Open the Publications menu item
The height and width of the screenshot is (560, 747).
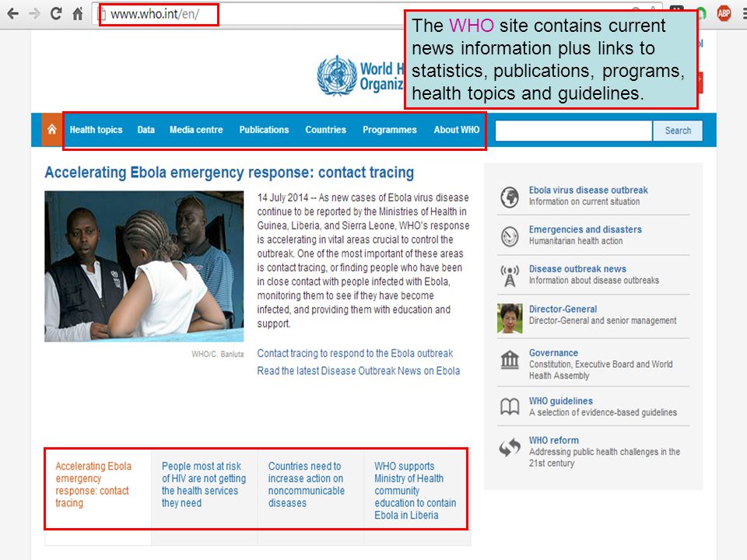click(x=264, y=130)
